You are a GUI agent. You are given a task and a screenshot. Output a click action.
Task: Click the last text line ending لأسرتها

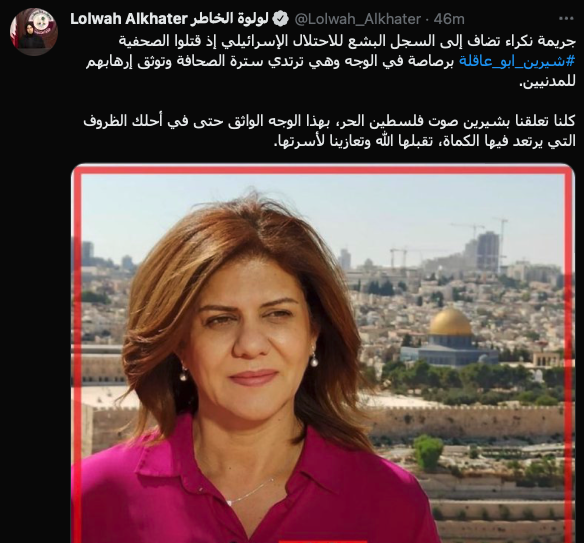point(425,142)
